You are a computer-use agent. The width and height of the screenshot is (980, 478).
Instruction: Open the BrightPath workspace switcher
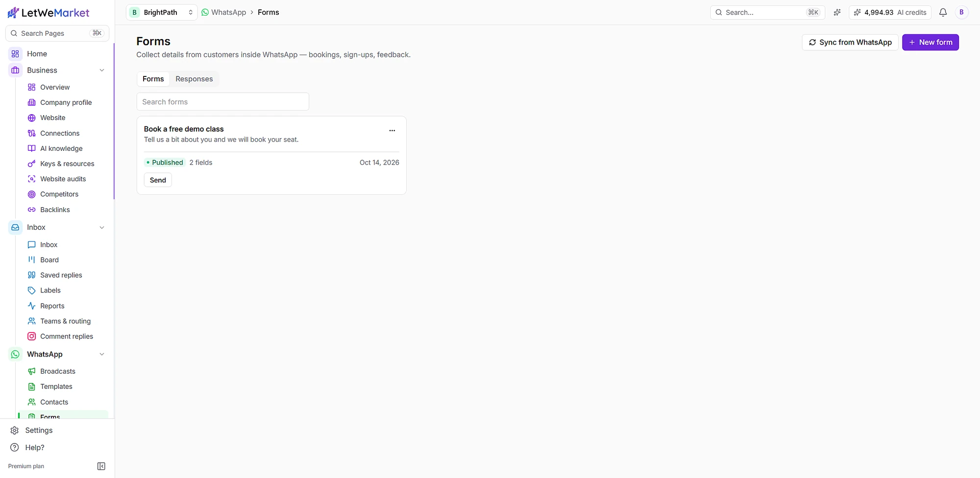point(162,12)
